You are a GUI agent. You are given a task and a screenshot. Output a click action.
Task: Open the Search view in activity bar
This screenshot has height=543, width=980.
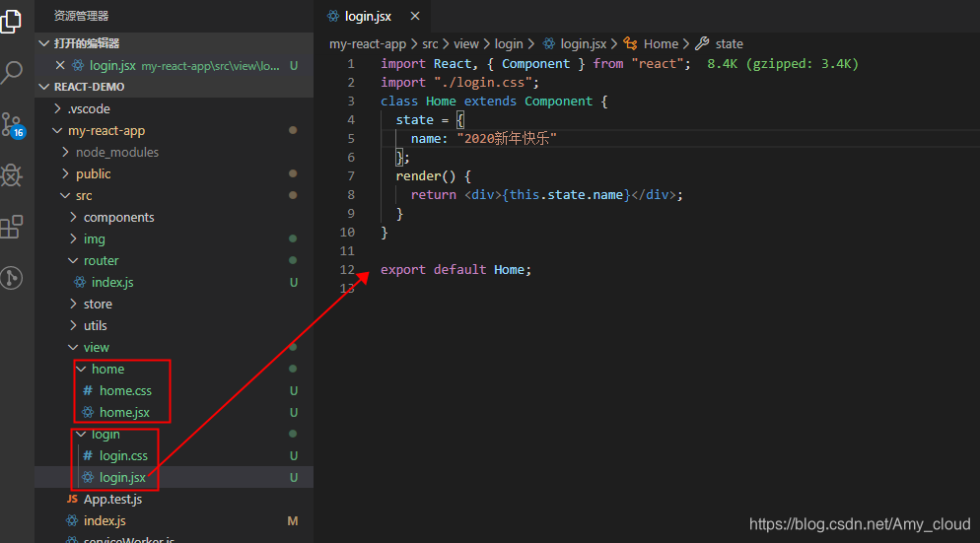tap(11, 73)
